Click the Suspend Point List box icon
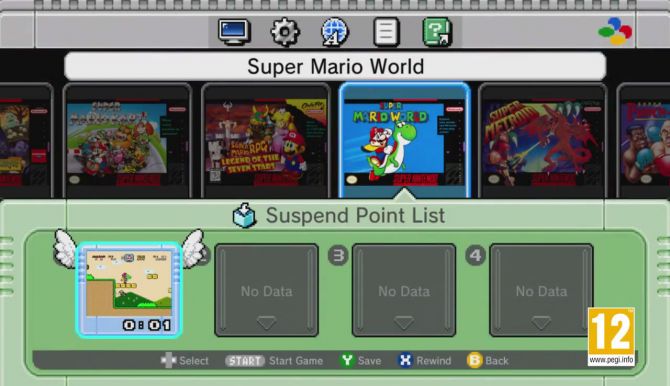 point(244,215)
